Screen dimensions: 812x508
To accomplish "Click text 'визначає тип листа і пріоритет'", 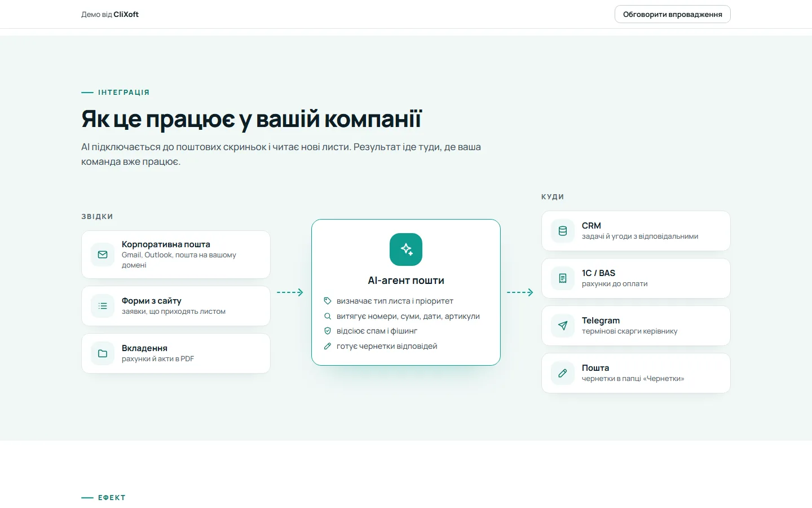I will point(395,301).
